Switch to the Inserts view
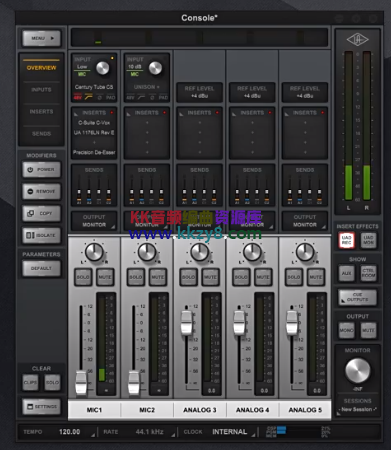 pos(41,112)
